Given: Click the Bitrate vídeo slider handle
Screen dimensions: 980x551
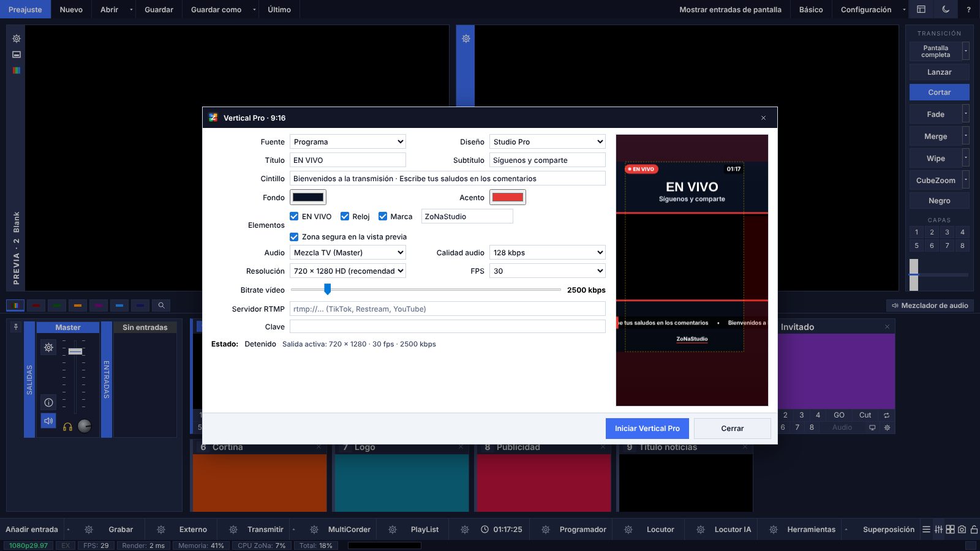Looking at the screenshot, I should click(x=328, y=289).
